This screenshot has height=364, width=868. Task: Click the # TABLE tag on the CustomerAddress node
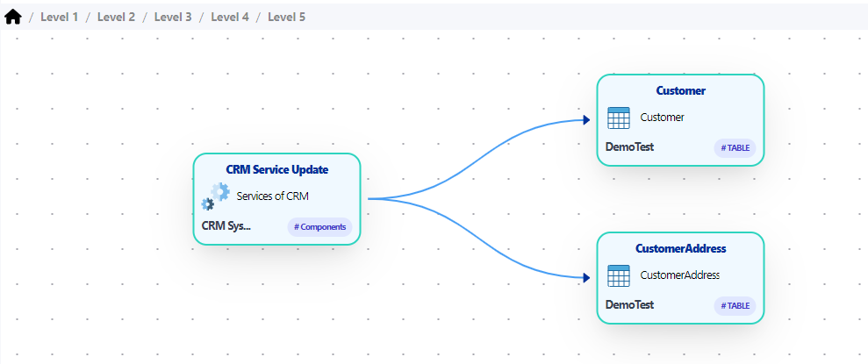click(735, 306)
